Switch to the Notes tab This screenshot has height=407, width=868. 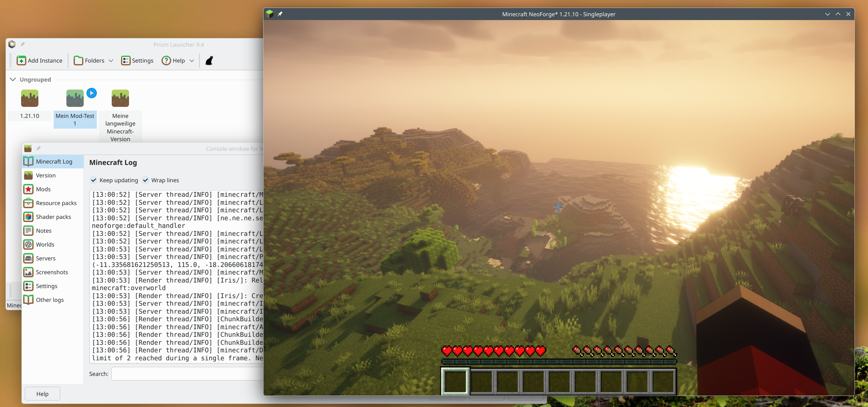point(44,231)
